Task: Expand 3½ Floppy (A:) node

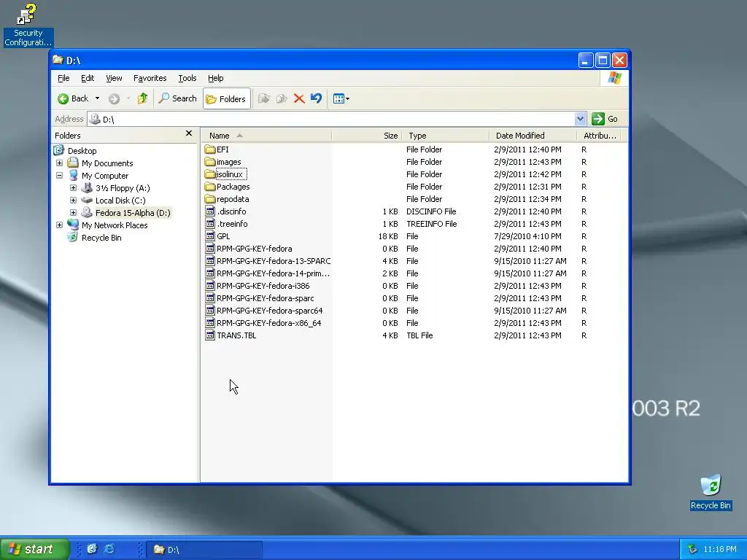Action: tap(74, 188)
